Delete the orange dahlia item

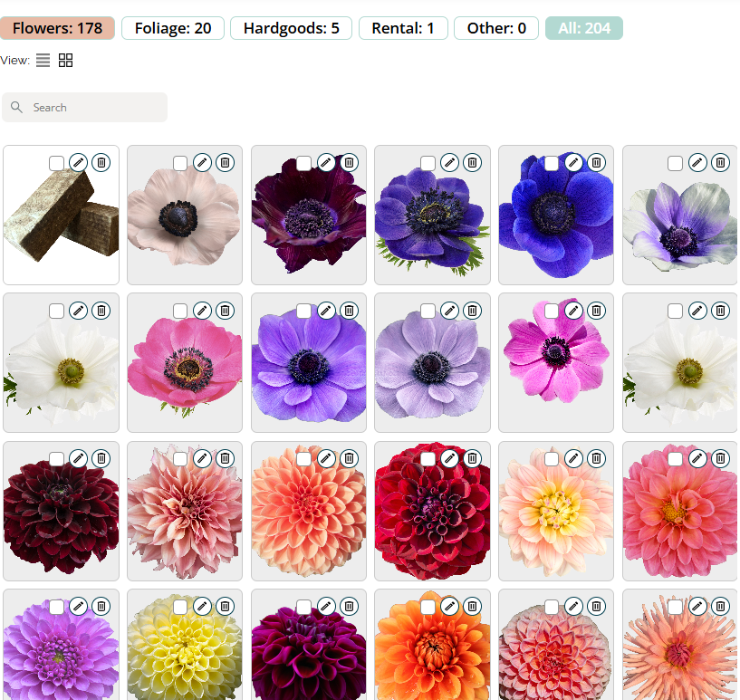pos(472,607)
